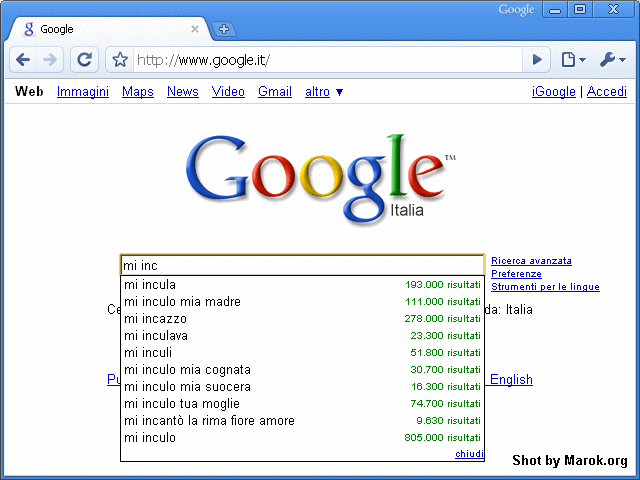640x480 pixels.
Task: Switch Google to English
Action: click(x=511, y=379)
